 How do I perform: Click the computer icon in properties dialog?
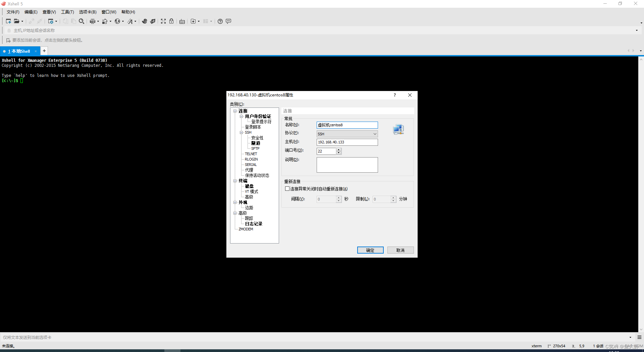(x=398, y=129)
